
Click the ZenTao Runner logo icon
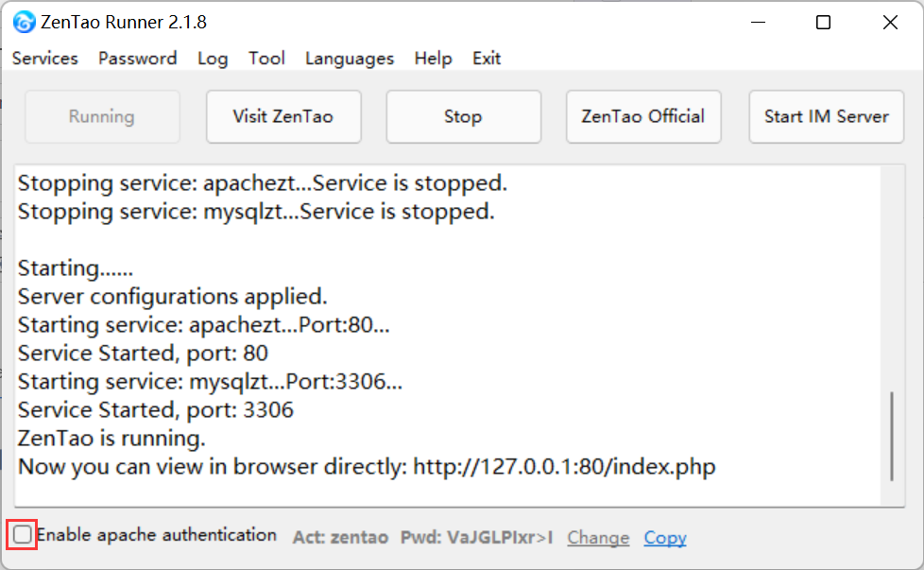[x=24, y=23]
